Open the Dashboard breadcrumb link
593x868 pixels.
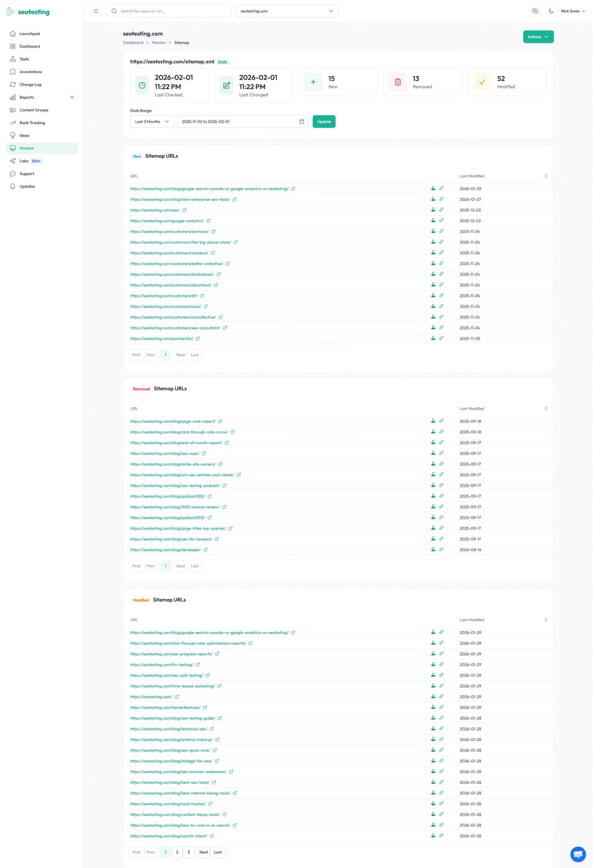pos(133,43)
